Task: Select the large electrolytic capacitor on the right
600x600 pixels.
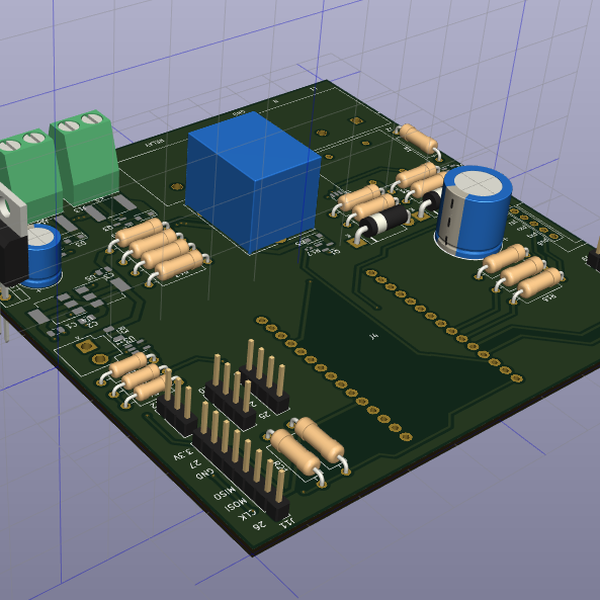Action: click(472, 212)
